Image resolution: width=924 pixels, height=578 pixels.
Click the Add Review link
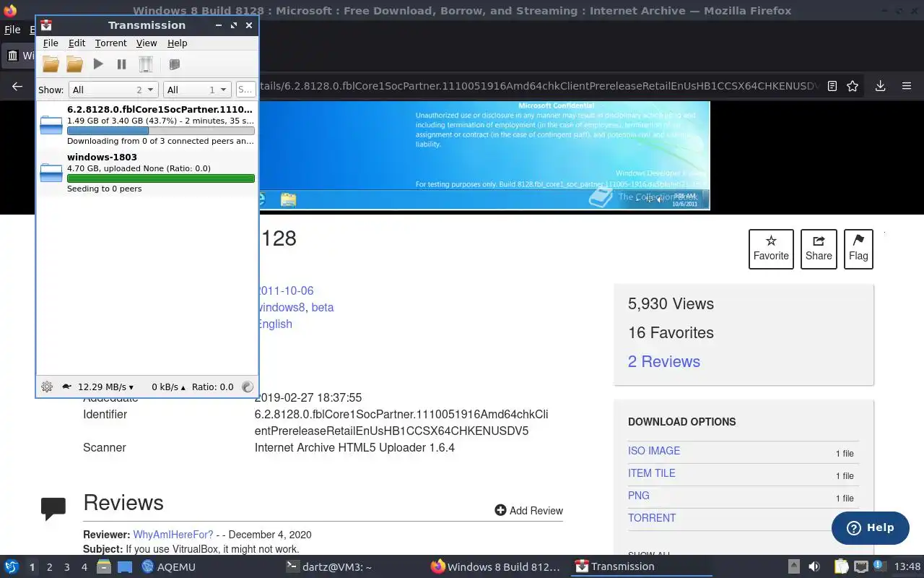(x=528, y=510)
